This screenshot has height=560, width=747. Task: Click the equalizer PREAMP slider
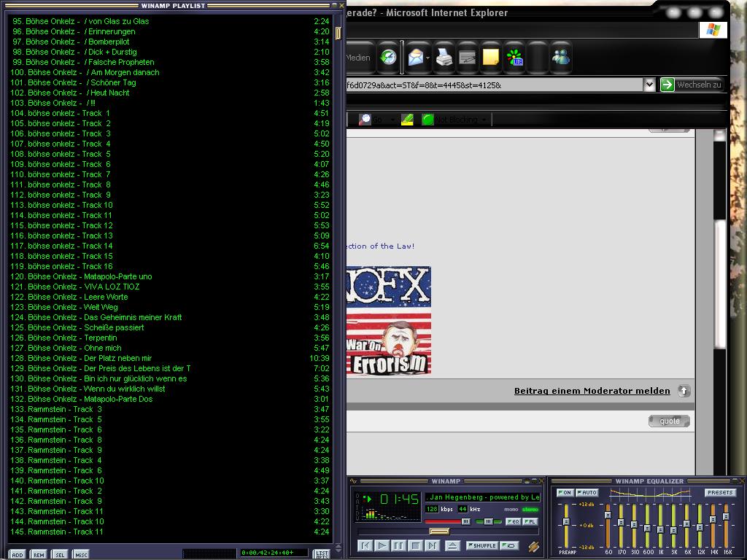pyautogui.click(x=566, y=522)
